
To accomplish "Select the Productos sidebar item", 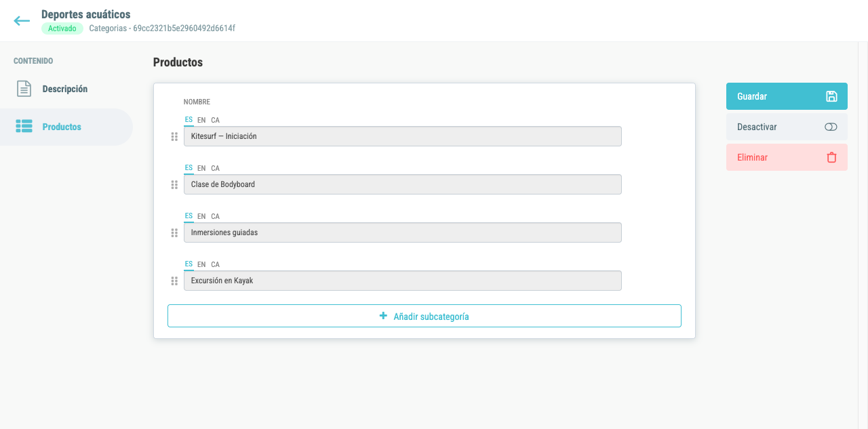I will [x=66, y=127].
